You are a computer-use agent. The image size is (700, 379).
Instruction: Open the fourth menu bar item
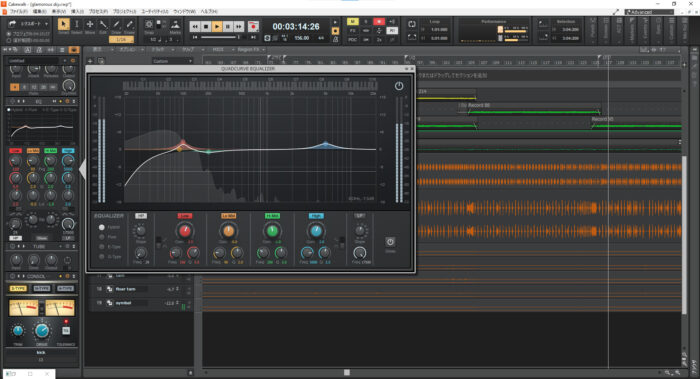[77, 11]
